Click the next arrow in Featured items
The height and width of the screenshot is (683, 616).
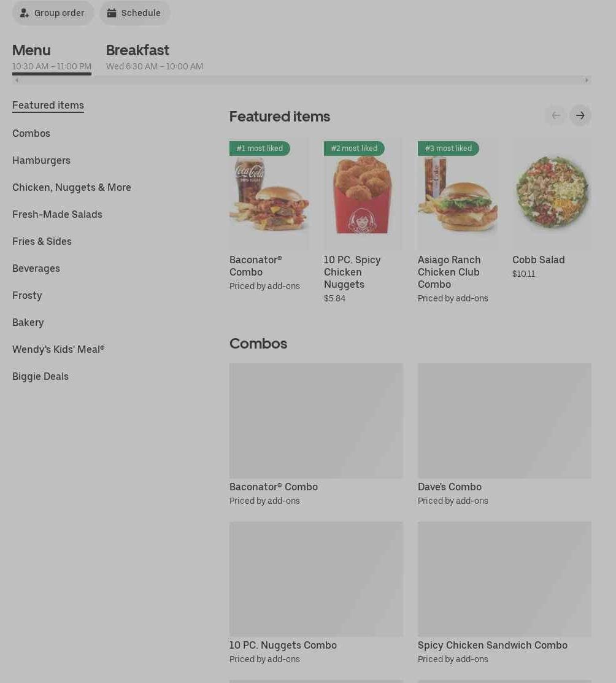coord(580,115)
